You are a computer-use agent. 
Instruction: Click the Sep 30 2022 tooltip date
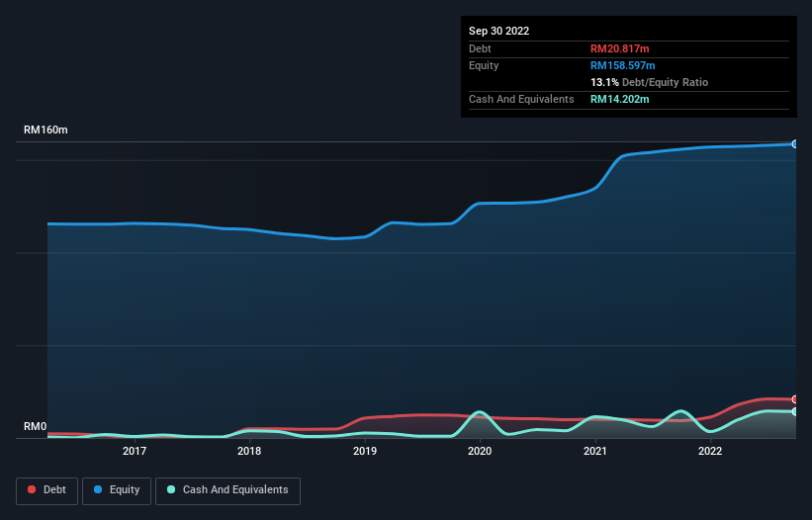(x=498, y=31)
